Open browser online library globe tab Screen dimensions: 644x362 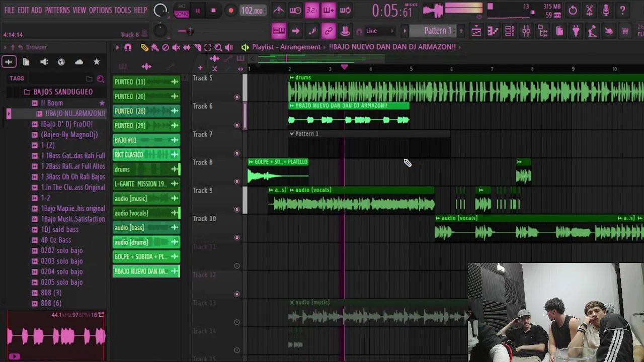tap(61, 62)
